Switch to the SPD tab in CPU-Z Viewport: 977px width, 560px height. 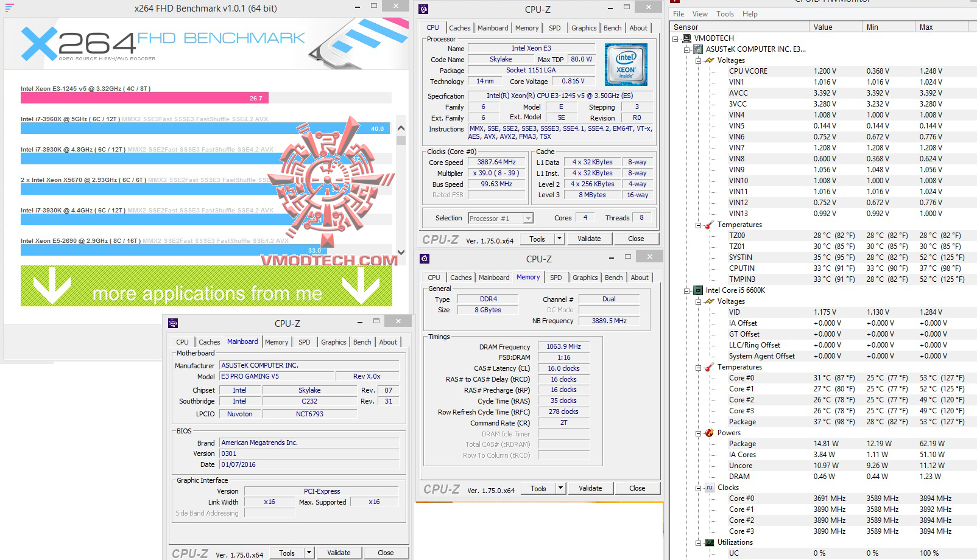[555, 27]
